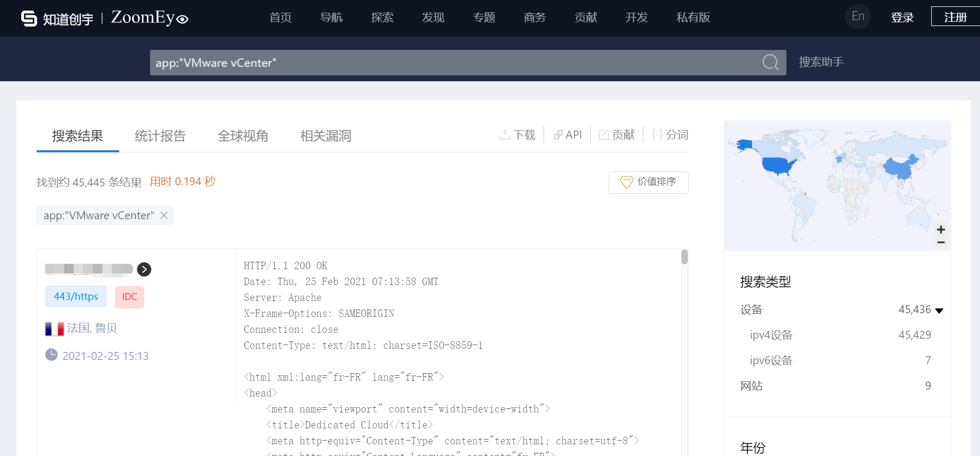
Task: Open 贡献 in top navigation
Action: tap(586, 18)
